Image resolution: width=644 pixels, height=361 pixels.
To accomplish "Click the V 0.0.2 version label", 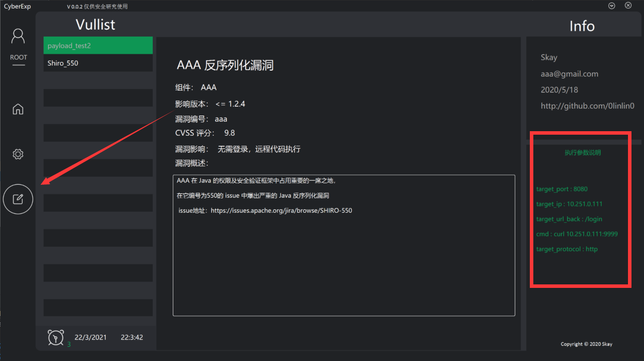I will [x=97, y=6].
